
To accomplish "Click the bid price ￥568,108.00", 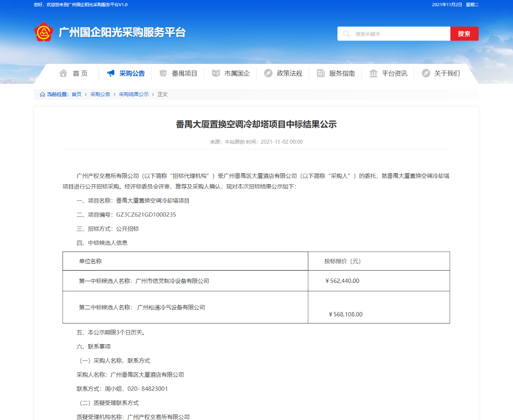I will pyautogui.click(x=345, y=314).
